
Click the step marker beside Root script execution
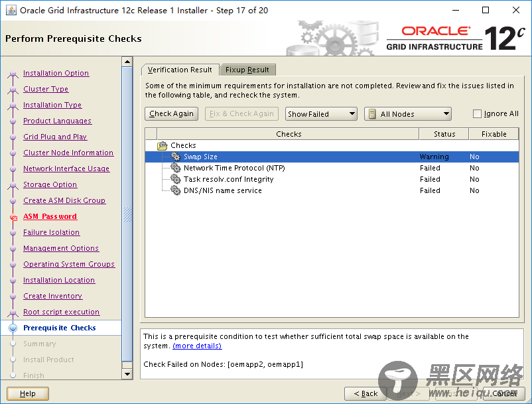13,312
